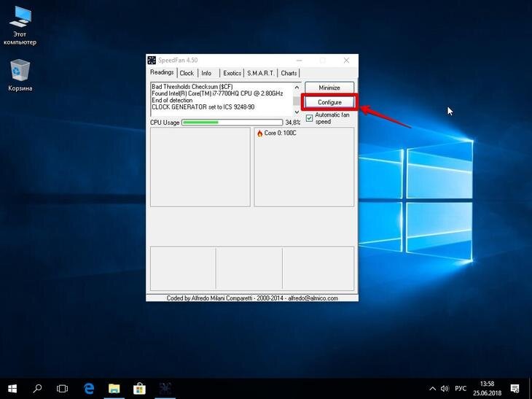Click the Minimize button in SpeedFan
This screenshot has height=399, width=532.
click(329, 88)
